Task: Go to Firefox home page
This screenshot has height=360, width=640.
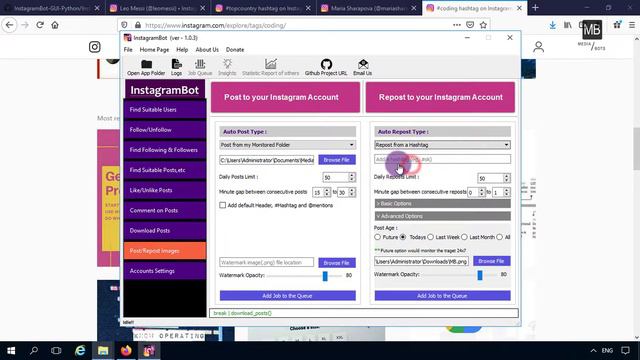Action: pyautogui.click(x=55, y=25)
